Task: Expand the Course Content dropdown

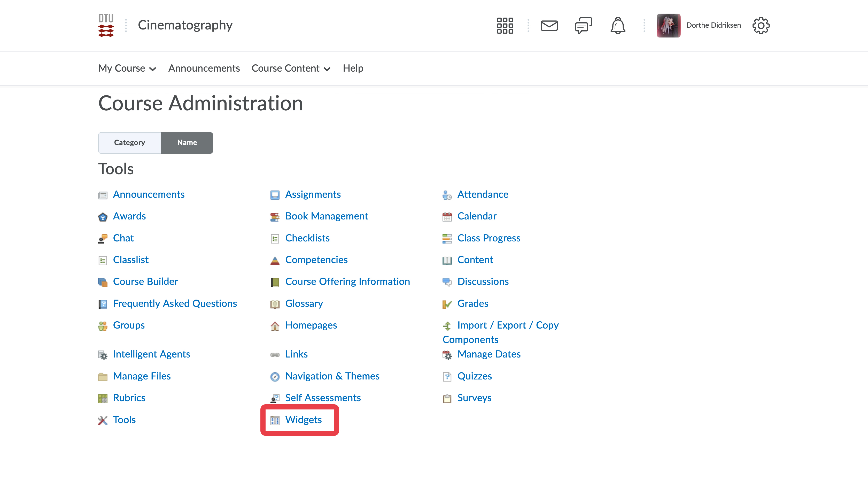Action: pyautogui.click(x=291, y=69)
